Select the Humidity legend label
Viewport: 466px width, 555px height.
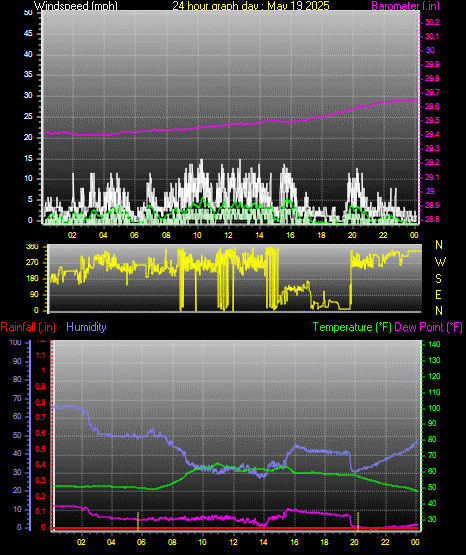click(86, 327)
